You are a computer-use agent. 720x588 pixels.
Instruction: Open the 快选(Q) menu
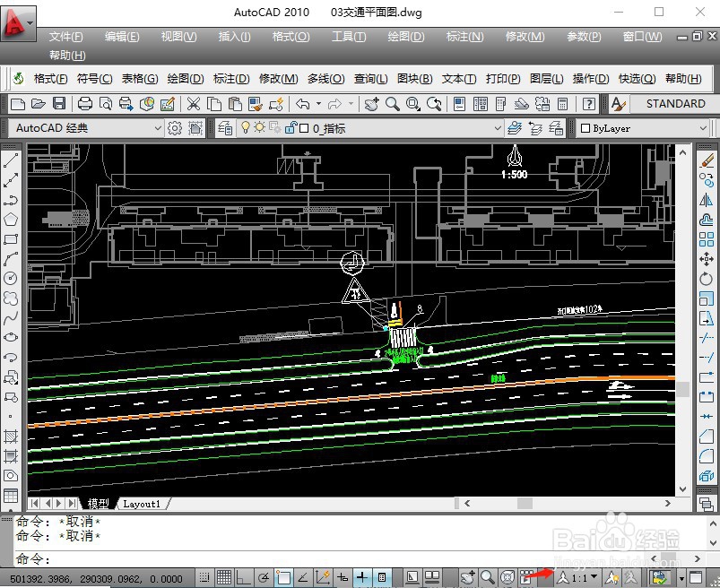[637, 79]
